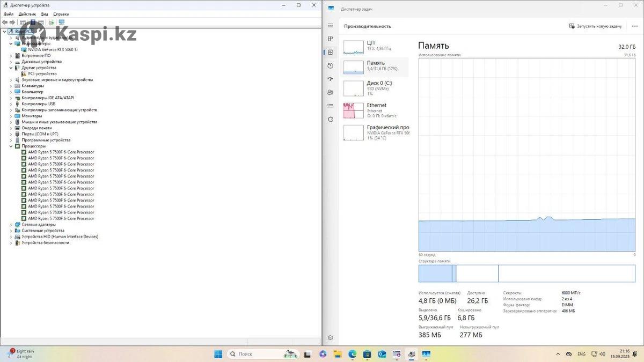Open the Services page in Task Manager sidebar
Image resolution: width=644 pixels, height=362 pixels.
click(x=331, y=119)
